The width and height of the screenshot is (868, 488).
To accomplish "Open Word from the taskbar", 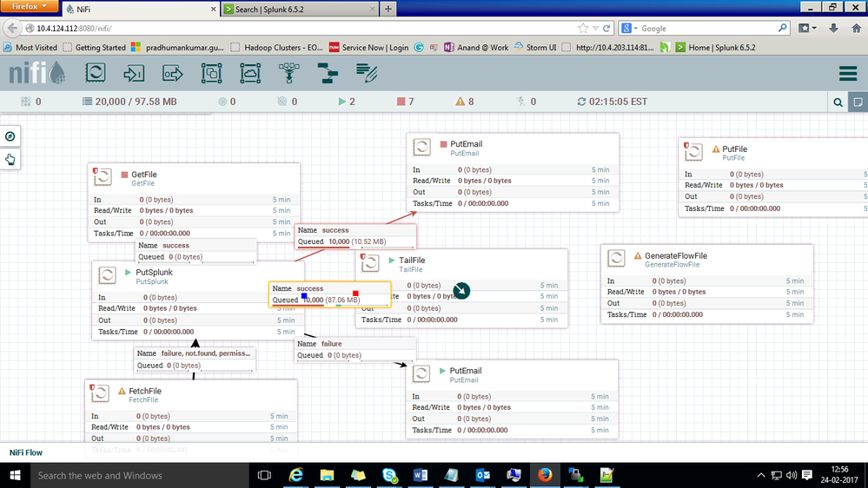I will click(421, 475).
